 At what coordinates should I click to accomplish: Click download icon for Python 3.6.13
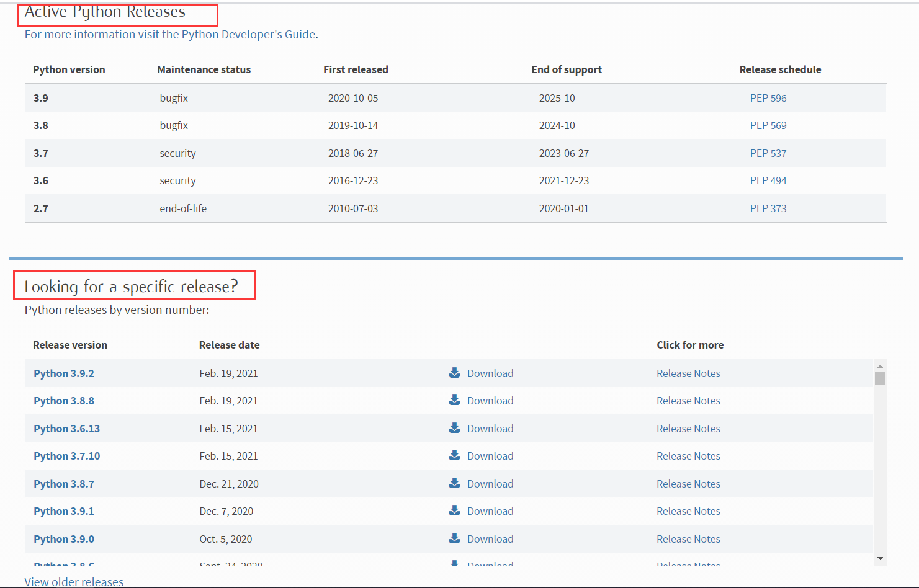click(x=455, y=428)
